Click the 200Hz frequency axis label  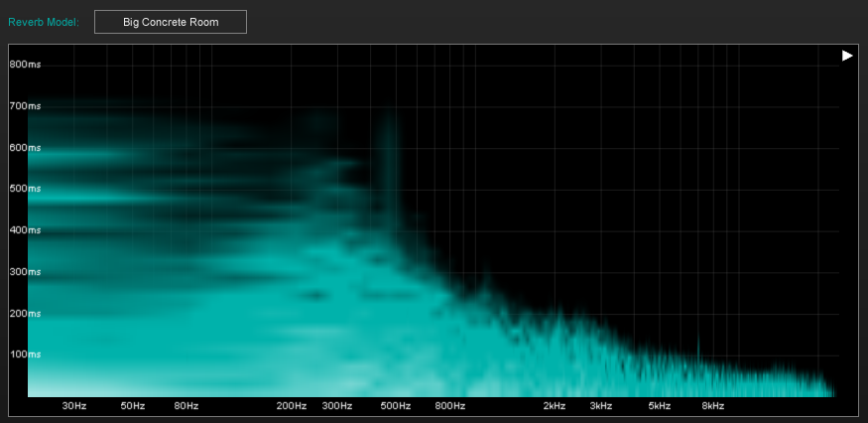(291, 406)
